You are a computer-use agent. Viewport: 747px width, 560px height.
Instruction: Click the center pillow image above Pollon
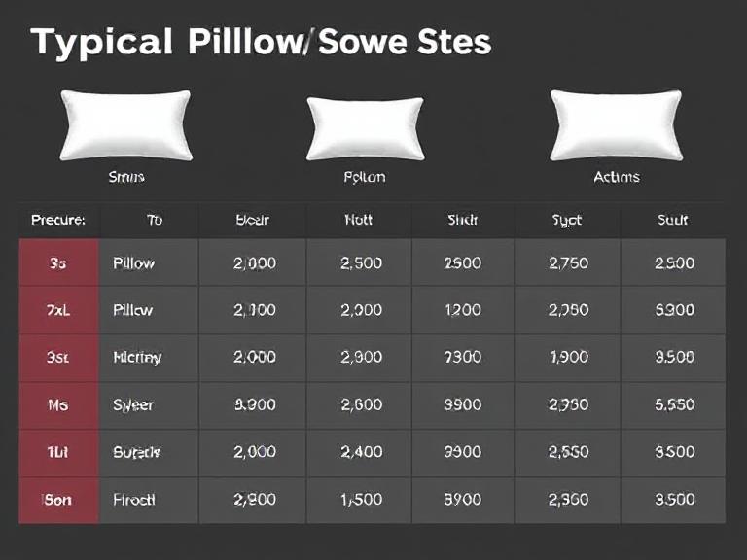[x=365, y=127]
